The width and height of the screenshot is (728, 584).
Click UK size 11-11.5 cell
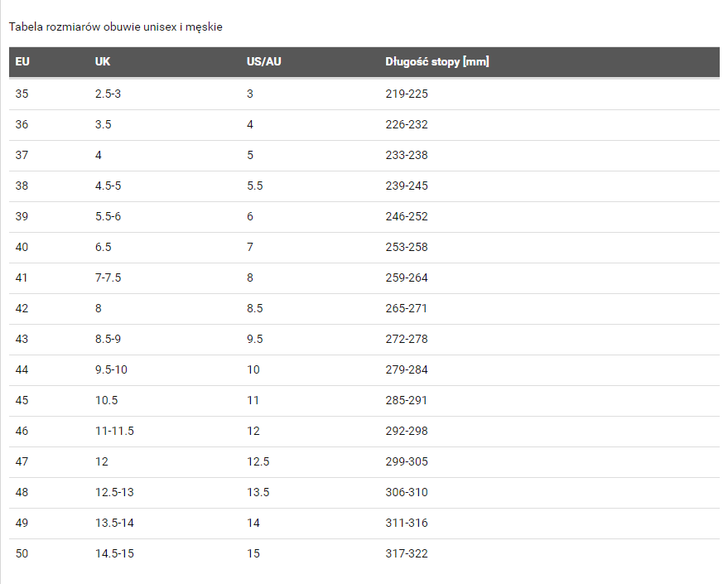pos(114,431)
